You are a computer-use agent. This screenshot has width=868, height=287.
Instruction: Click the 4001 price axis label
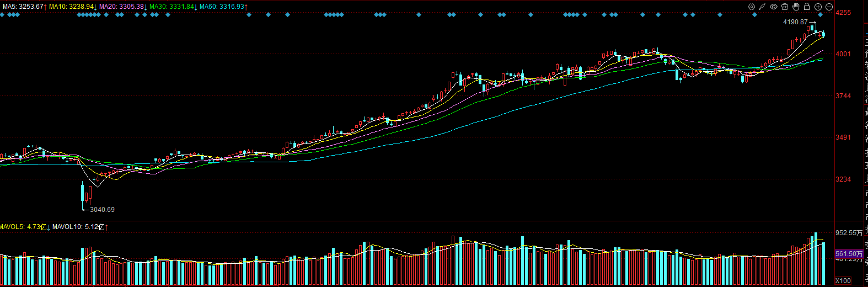point(843,54)
